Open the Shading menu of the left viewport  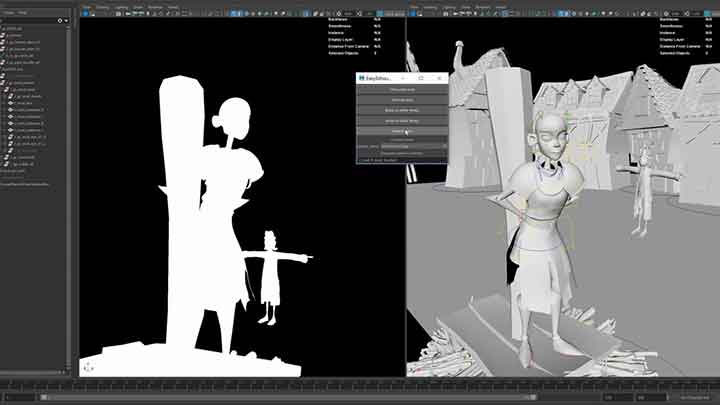(102, 6)
